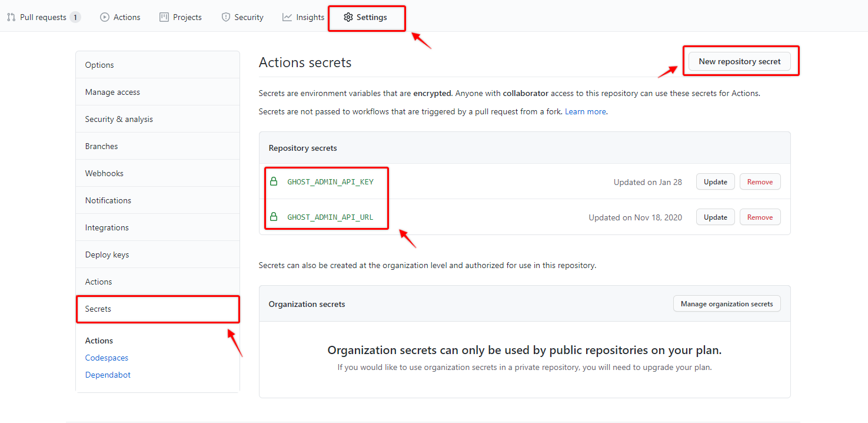Open the Codespaces secrets link

(107, 358)
